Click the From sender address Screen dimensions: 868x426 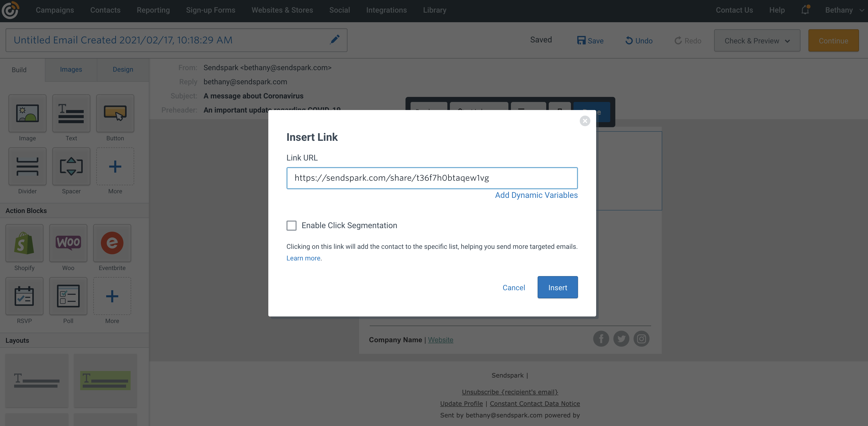point(267,67)
